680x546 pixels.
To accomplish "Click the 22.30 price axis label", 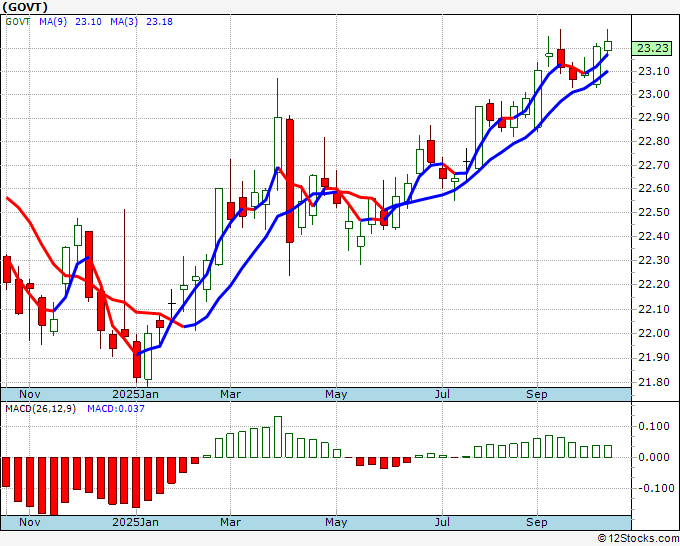I will pyautogui.click(x=654, y=260).
